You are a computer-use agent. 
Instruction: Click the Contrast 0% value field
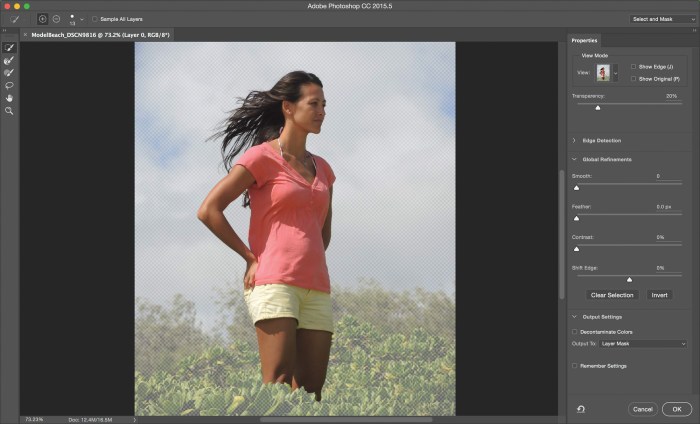point(668,237)
